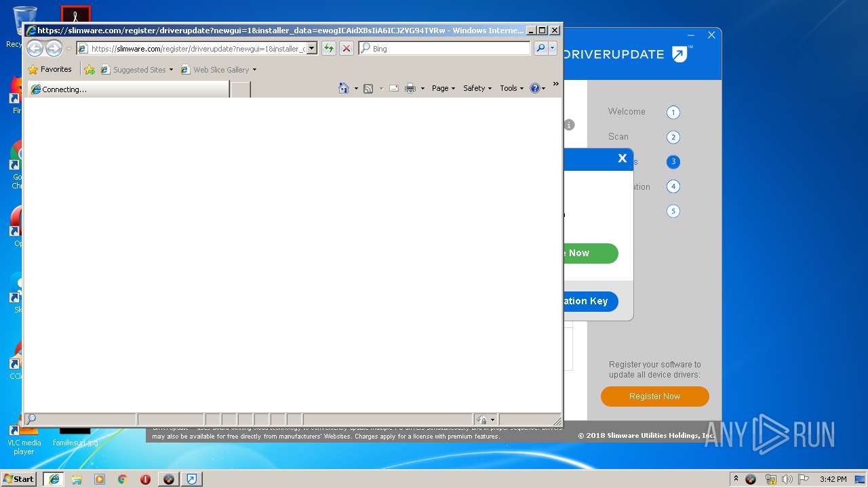
Task: Expand Web Slice Gallery dropdown arrow
Action: pyautogui.click(x=254, y=70)
